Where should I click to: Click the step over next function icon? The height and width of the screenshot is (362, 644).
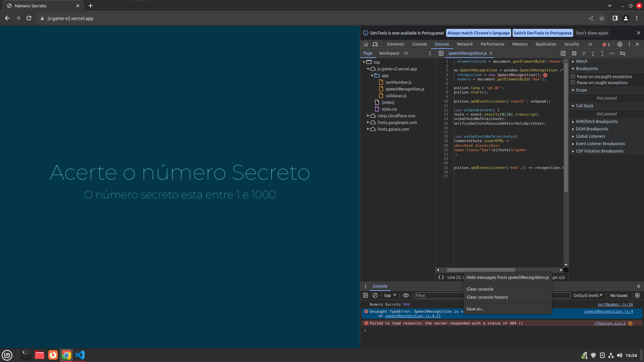[x=584, y=53]
